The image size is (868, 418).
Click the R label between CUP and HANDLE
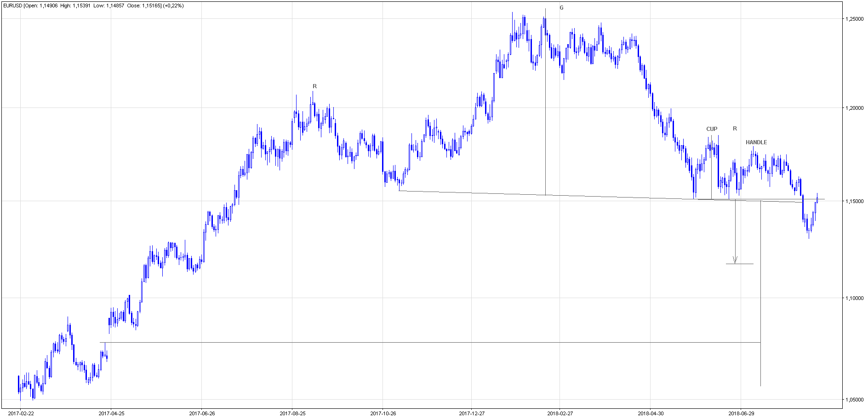click(x=735, y=129)
